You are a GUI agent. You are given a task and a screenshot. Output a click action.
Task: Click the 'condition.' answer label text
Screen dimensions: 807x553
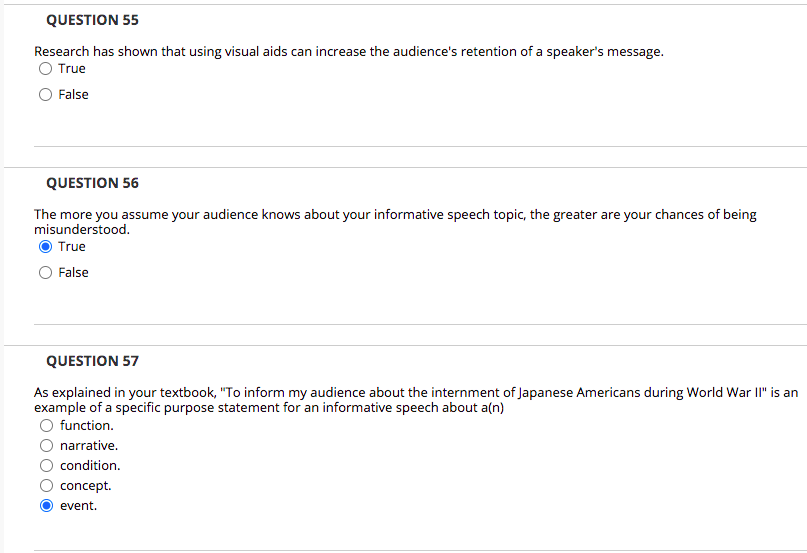[90, 466]
